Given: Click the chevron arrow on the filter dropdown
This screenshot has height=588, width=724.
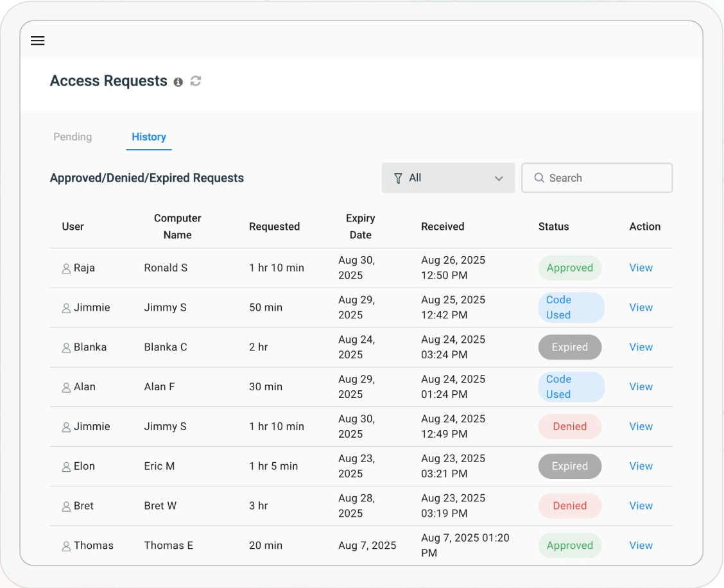Looking at the screenshot, I should click(499, 178).
